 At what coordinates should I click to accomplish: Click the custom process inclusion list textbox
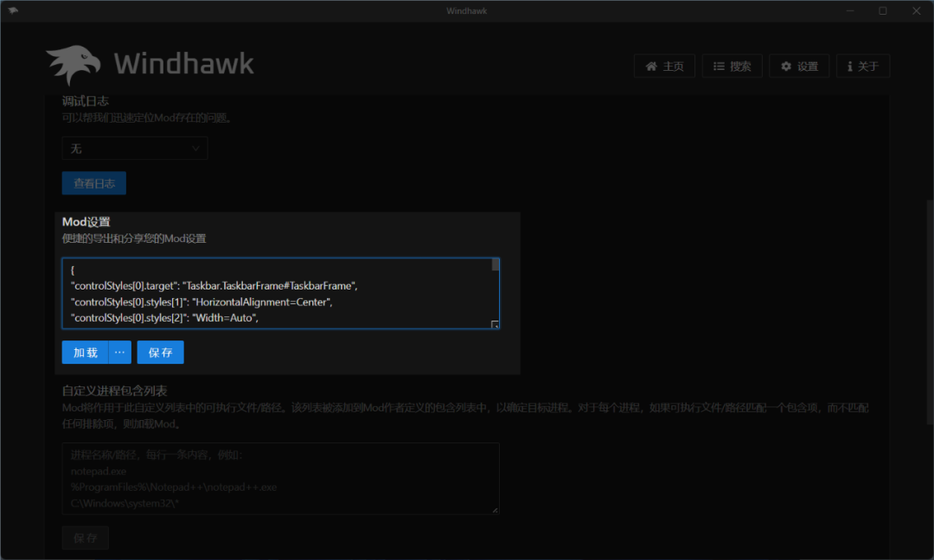(x=280, y=479)
